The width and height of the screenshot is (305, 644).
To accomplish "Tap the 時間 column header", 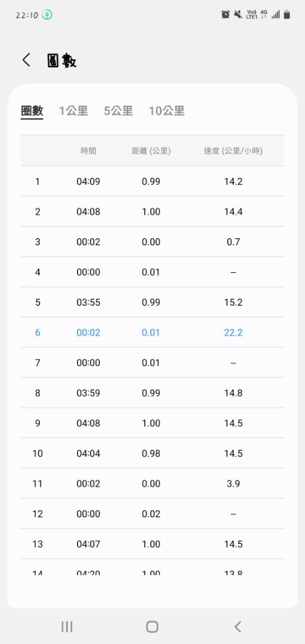I will tap(88, 151).
